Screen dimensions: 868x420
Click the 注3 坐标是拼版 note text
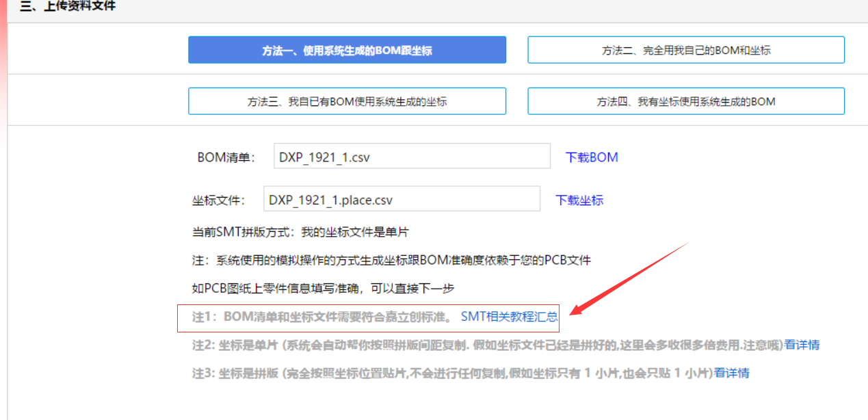tap(451, 373)
